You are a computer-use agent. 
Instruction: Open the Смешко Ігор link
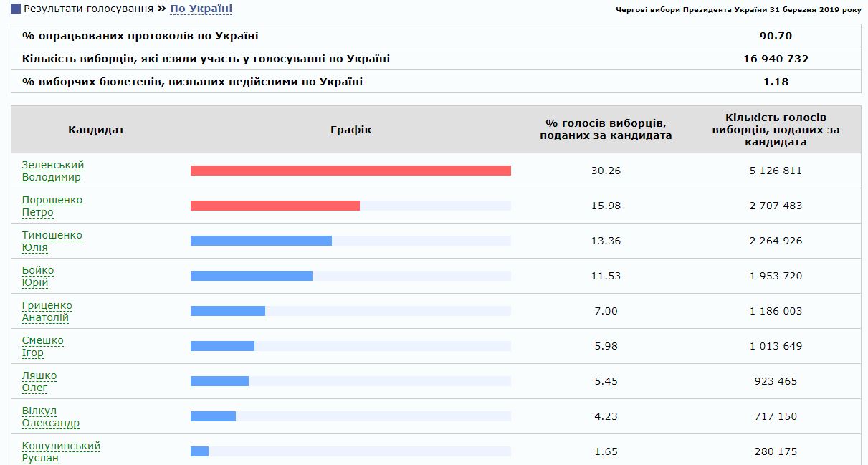coord(42,346)
